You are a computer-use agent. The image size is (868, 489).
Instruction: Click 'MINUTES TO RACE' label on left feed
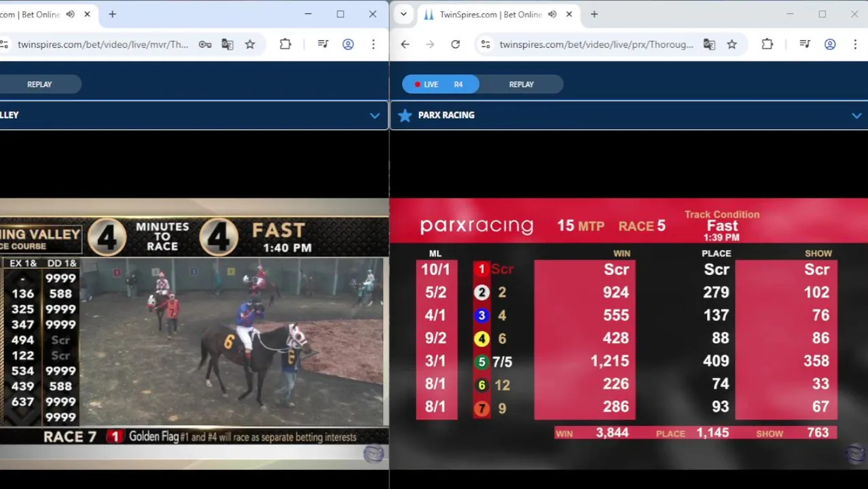click(x=162, y=236)
